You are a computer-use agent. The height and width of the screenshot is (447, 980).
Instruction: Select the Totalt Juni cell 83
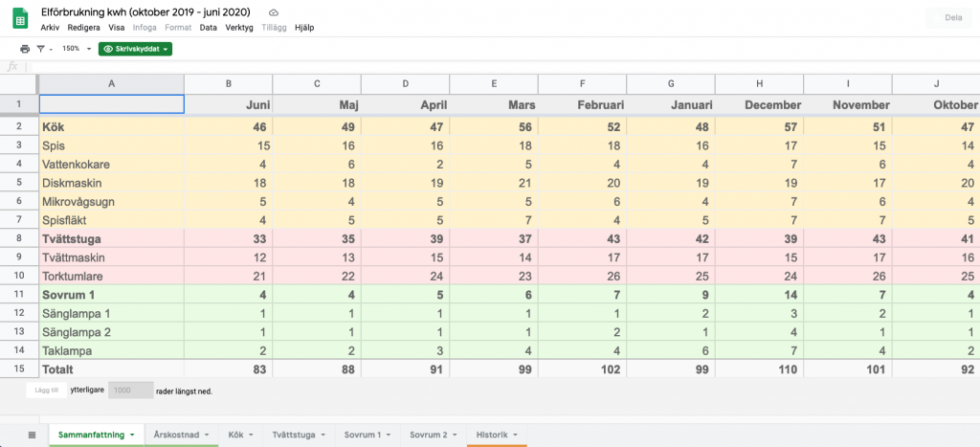228,369
